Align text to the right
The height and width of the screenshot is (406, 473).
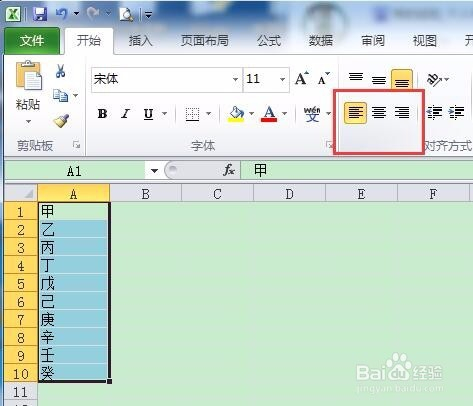402,113
